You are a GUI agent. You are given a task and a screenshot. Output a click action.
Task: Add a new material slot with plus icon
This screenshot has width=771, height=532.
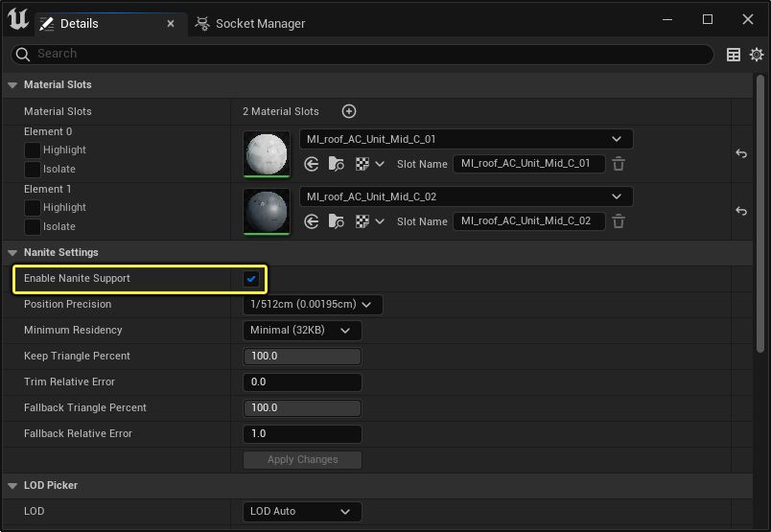[x=349, y=111]
